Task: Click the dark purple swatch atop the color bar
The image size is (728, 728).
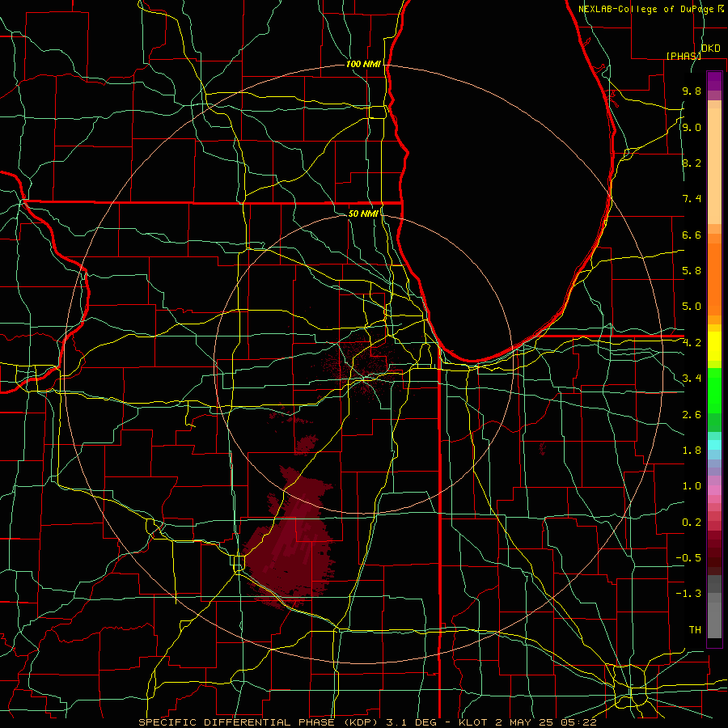Action: point(714,81)
